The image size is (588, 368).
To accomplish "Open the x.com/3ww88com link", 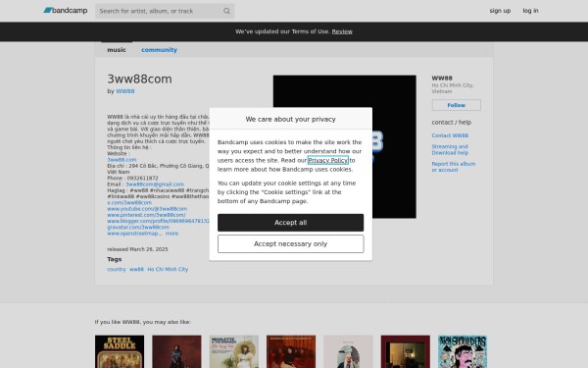I will pos(129,203).
